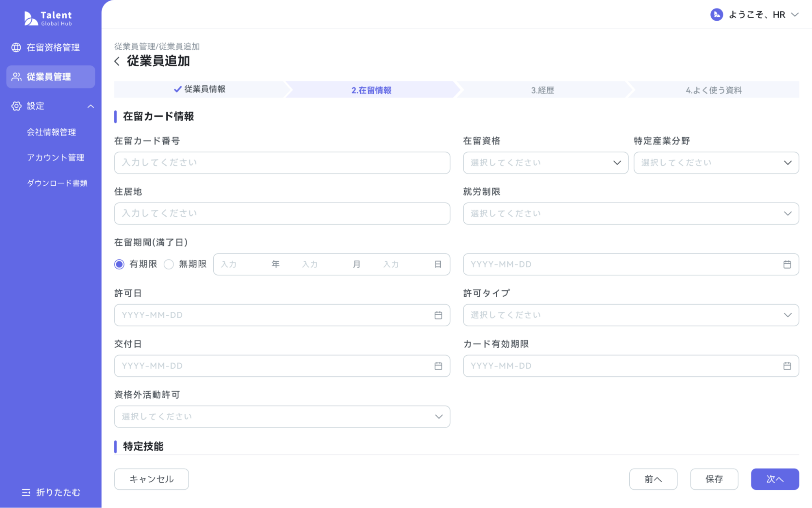Open the calendar icon in 許可日 field

pyautogui.click(x=438, y=315)
